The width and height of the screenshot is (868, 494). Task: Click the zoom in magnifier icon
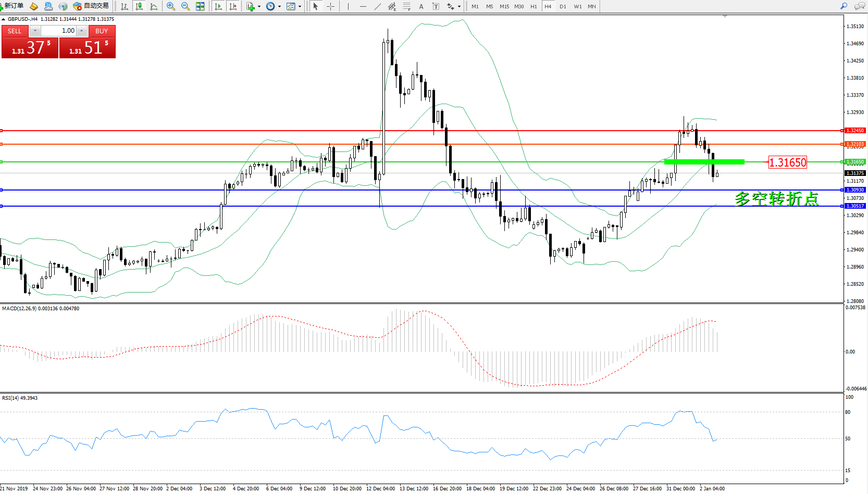click(x=170, y=6)
